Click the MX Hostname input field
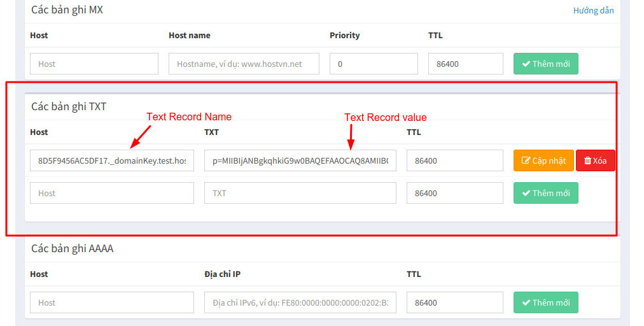 [x=244, y=64]
